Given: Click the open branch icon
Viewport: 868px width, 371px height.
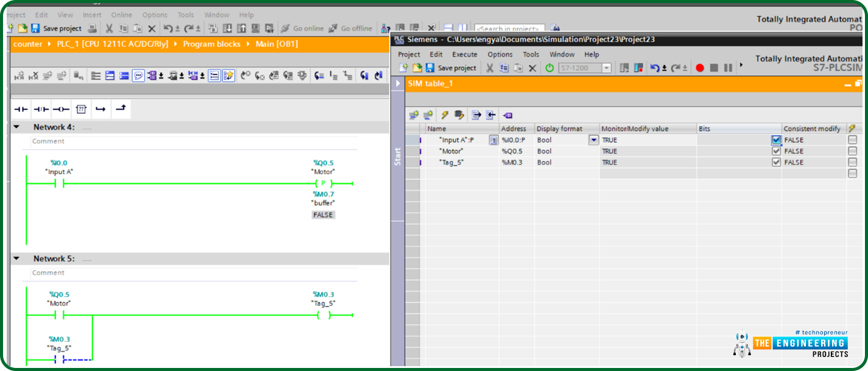Looking at the screenshot, I should pos(101,108).
